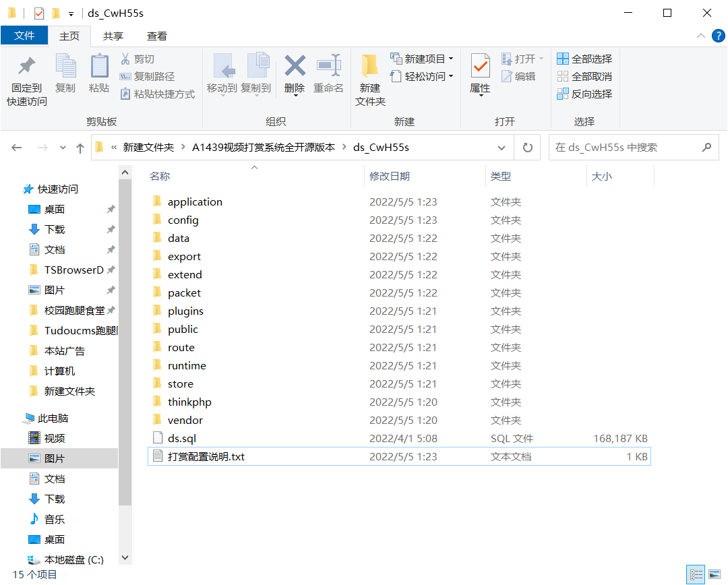
Task: Click ds.sql in the file list
Action: tap(180, 437)
